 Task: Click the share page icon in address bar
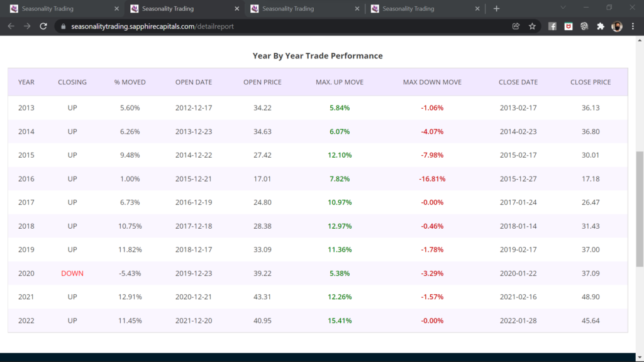(x=516, y=26)
